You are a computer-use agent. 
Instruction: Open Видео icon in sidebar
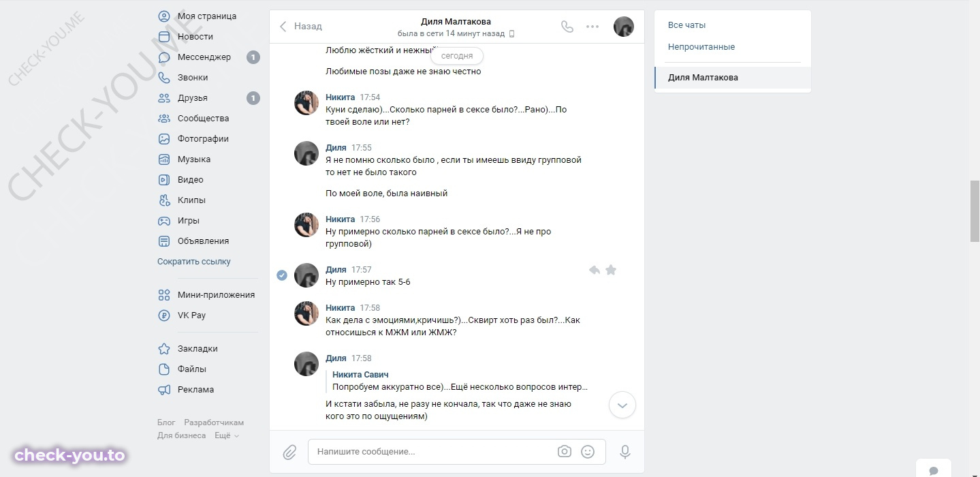click(163, 180)
